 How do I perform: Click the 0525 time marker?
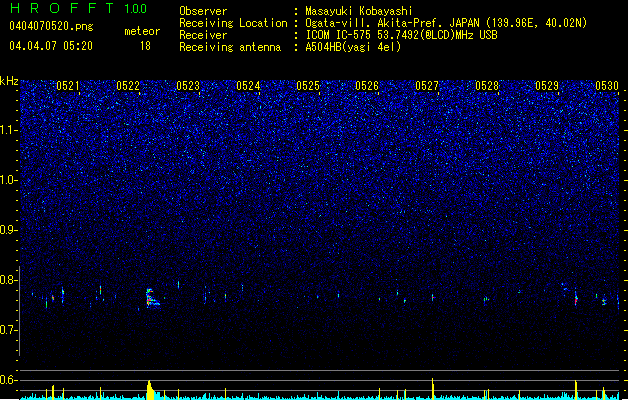coord(308,86)
